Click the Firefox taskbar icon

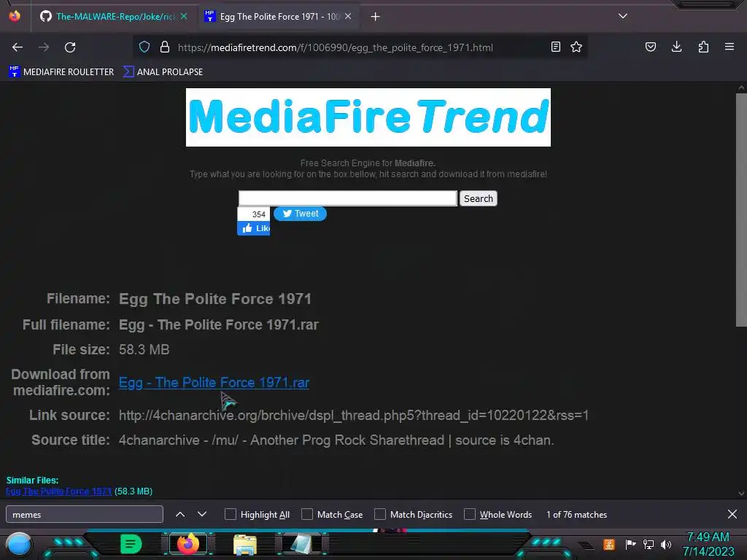click(188, 544)
